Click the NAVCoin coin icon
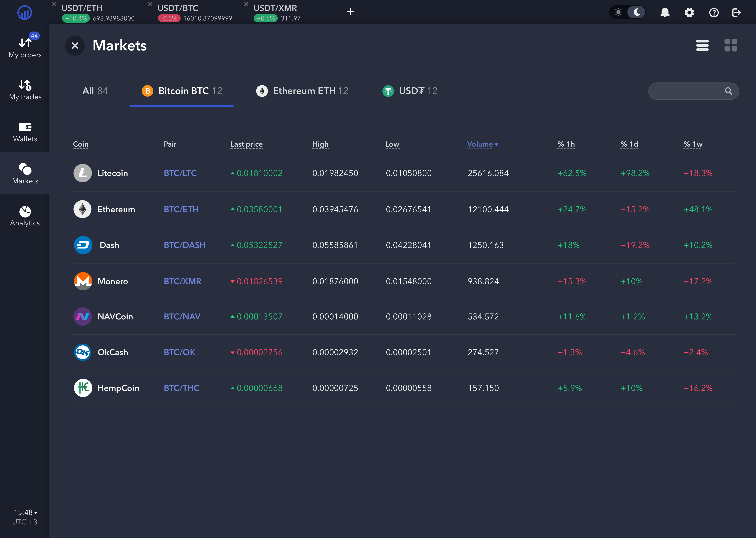756x538 pixels. click(x=82, y=316)
